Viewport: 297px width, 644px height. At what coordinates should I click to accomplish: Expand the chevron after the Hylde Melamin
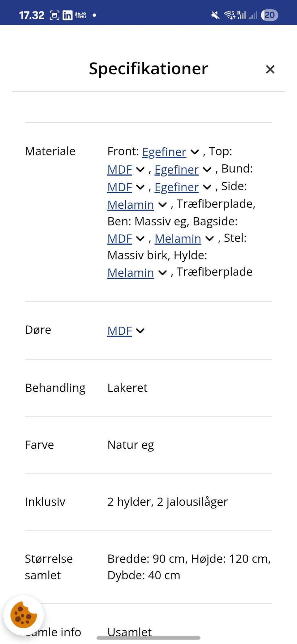[162, 273]
